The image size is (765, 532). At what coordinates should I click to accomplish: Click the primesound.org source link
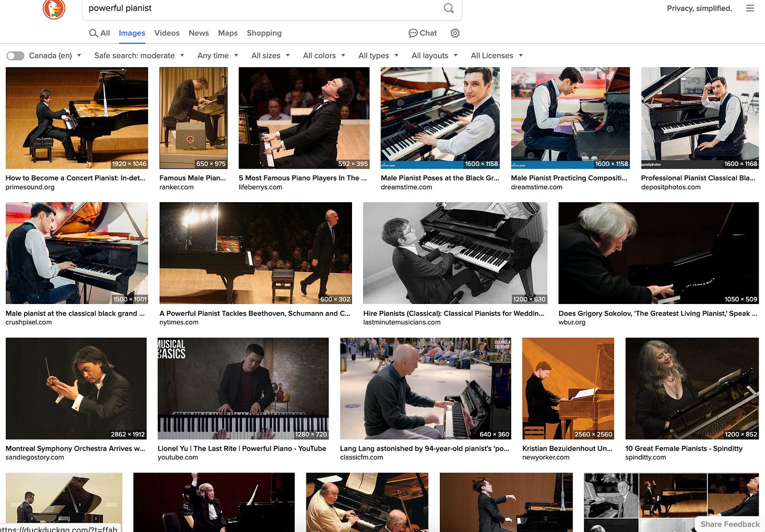click(30, 187)
